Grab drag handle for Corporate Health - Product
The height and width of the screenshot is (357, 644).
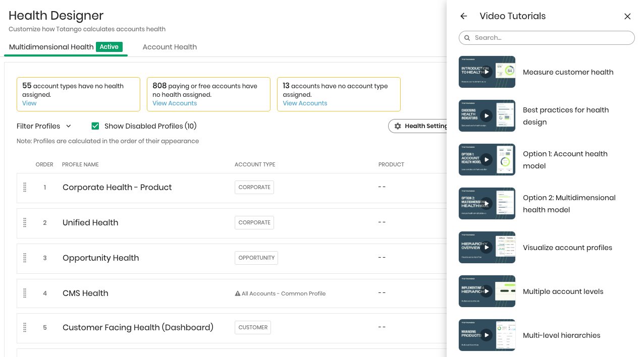coord(25,187)
